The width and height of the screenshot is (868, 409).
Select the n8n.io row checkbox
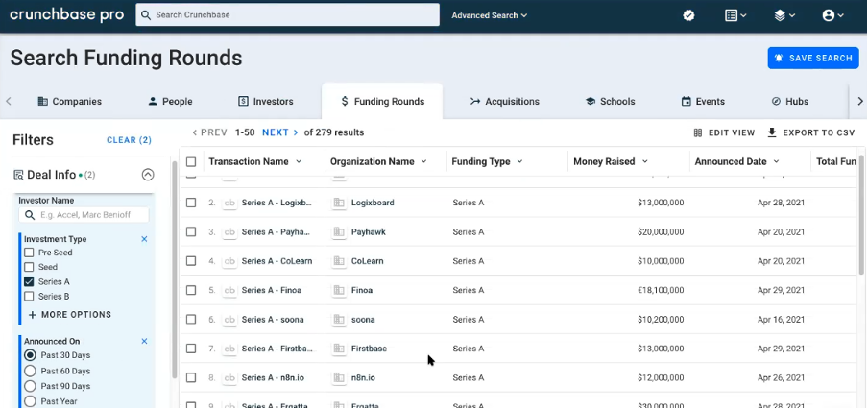pyautogui.click(x=191, y=377)
